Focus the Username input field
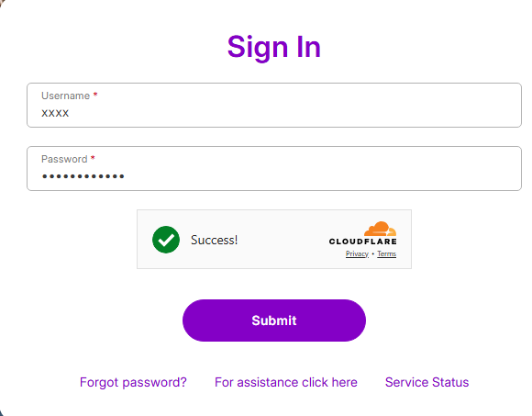This screenshot has height=416, width=532. click(274, 106)
